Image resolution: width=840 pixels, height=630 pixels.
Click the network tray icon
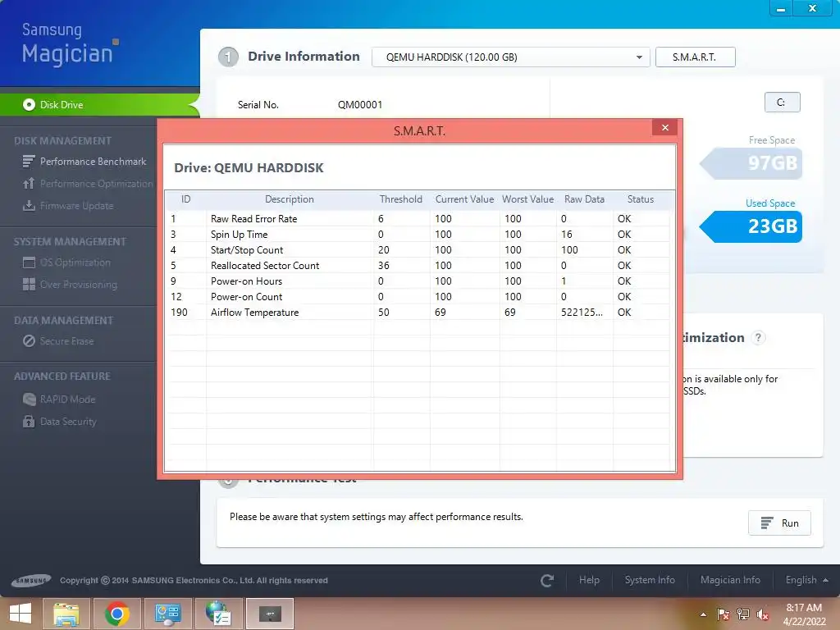pyautogui.click(x=743, y=614)
